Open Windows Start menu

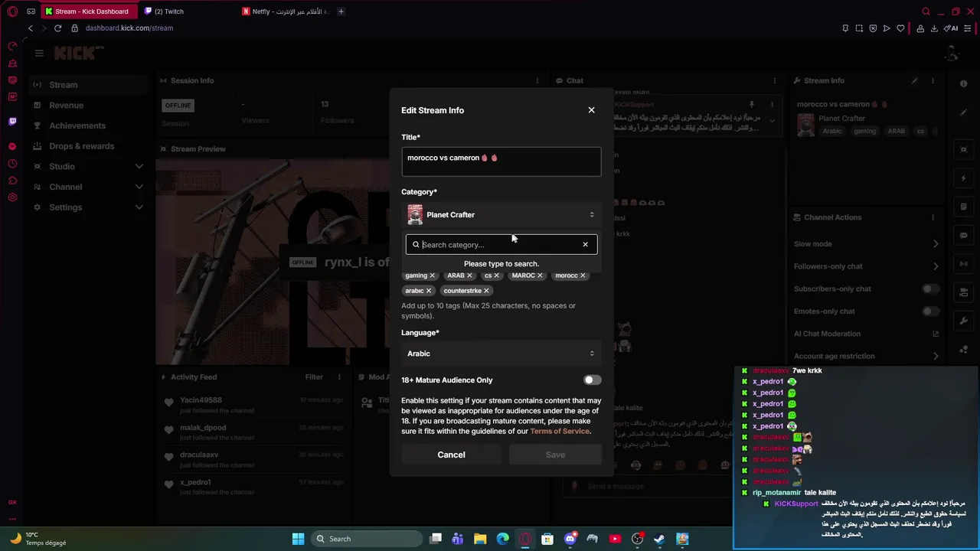coord(298,539)
